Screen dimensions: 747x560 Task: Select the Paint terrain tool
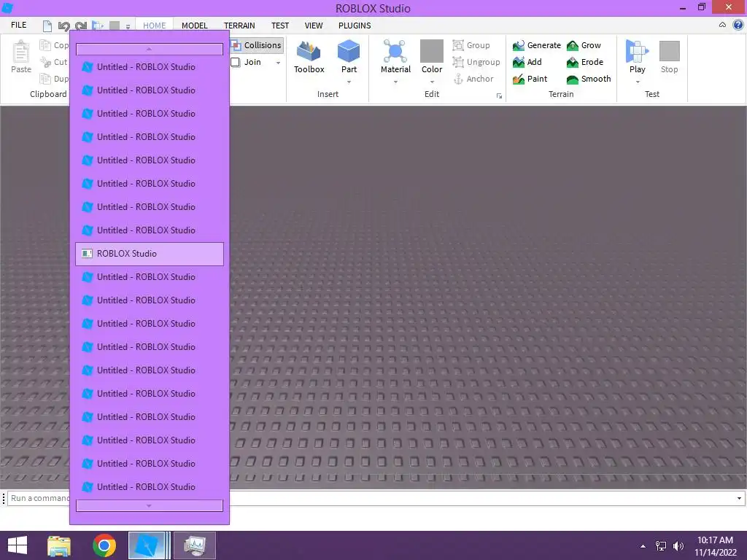pyautogui.click(x=530, y=79)
